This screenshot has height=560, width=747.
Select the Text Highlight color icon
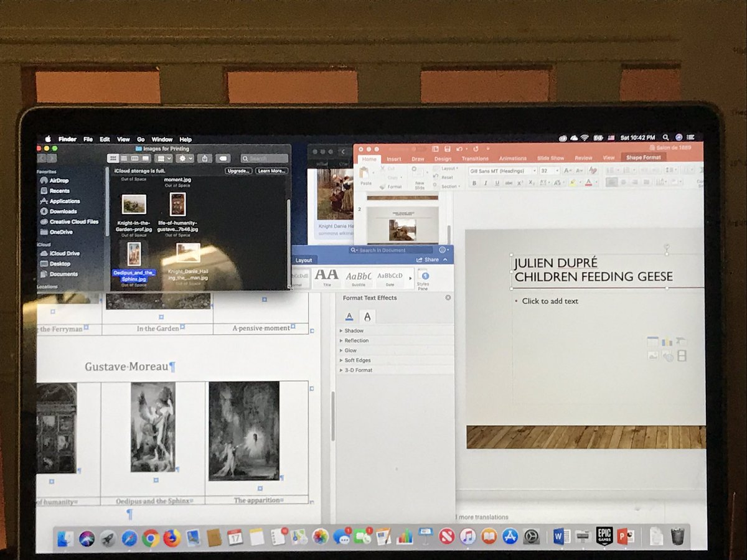(571, 183)
